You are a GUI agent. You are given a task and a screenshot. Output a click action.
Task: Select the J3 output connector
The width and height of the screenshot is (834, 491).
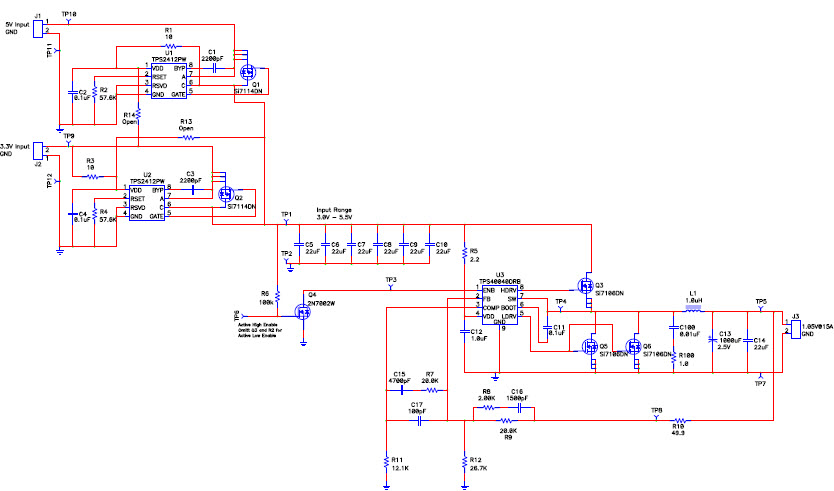796,326
